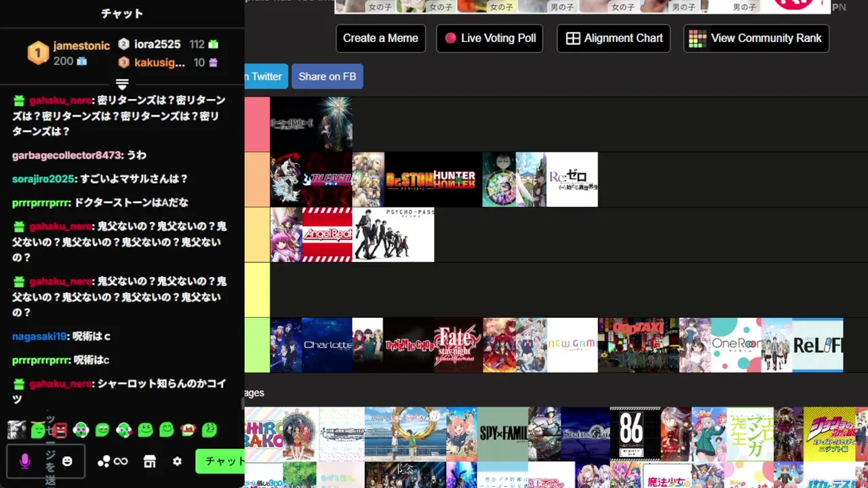This screenshot has width=868, height=488.
Task: Click the light orange third tier label
Action: [x=257, y=235]
